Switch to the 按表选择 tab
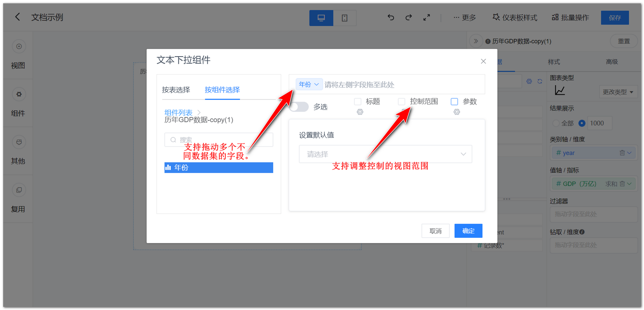The height and width of the screenshot is (310, 644). coord(176,90)
